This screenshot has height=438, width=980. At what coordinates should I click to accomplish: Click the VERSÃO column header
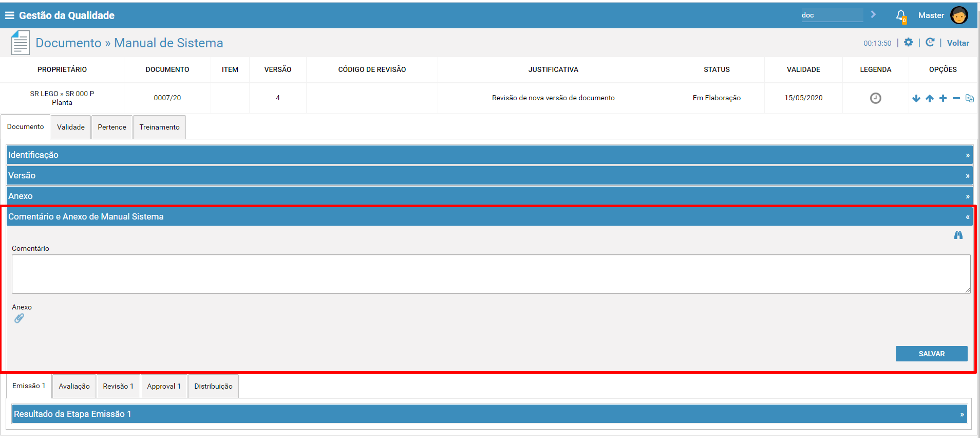tap(278, 69)
